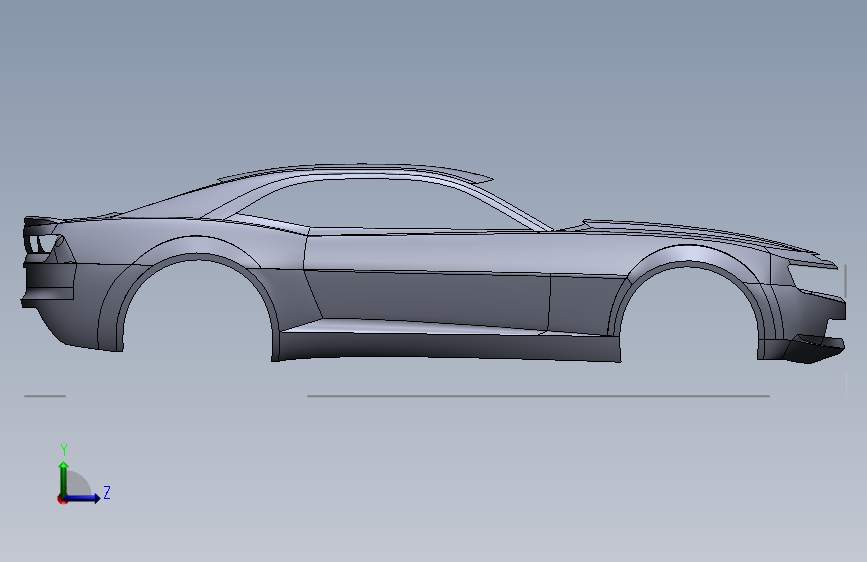Click the long ground sketch line under the car
The height and width of the screenshot is (562, 867).
[538, 396]
